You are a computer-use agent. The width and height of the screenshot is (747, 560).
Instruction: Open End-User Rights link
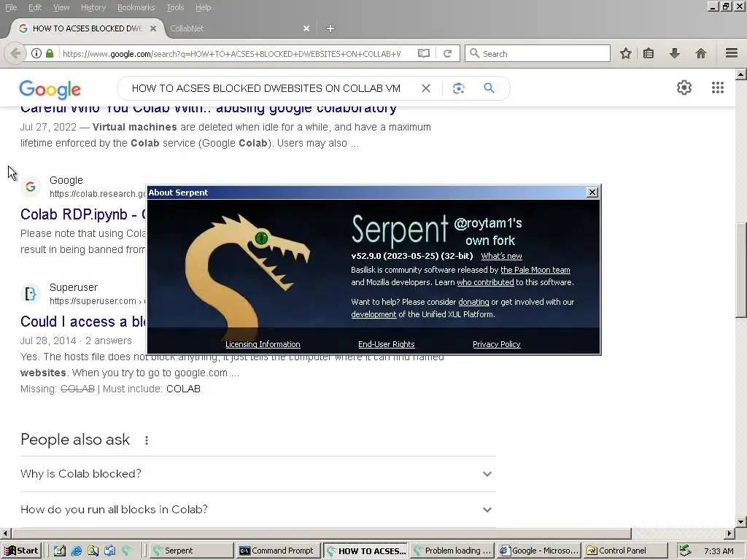(x=387, y=344)
